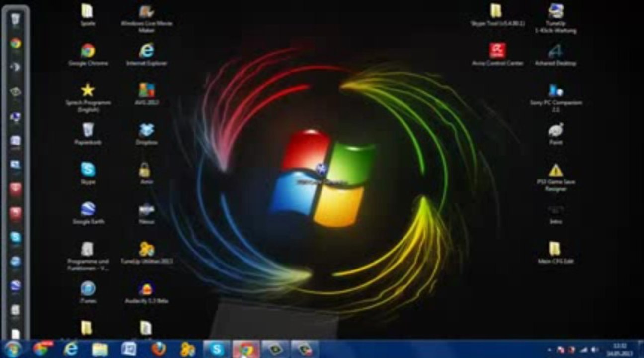Select the Internet Explorer desktop shortcut
Viewport: 644px width, 358px height.
coord(147,54)
